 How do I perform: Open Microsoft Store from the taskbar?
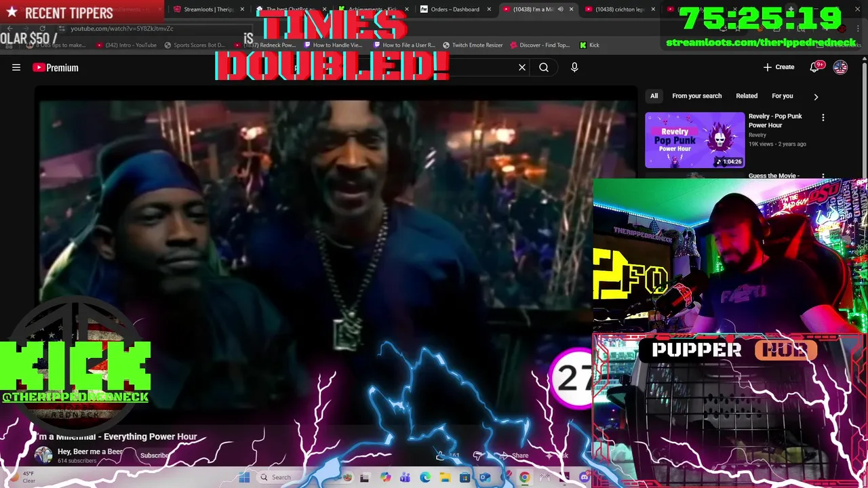tap(465, 477)
